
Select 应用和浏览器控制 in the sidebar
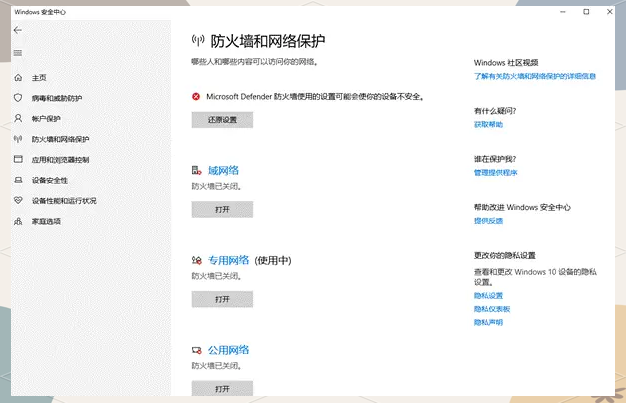(61, 160)
